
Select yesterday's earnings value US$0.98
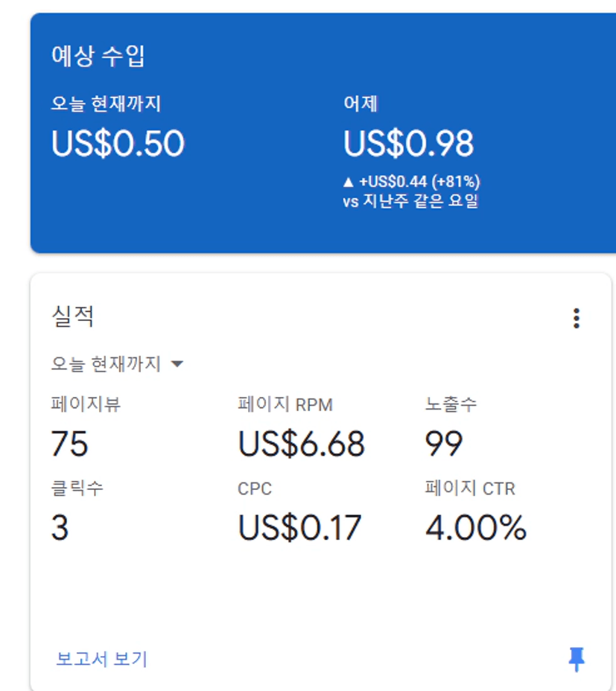point(408,144)
